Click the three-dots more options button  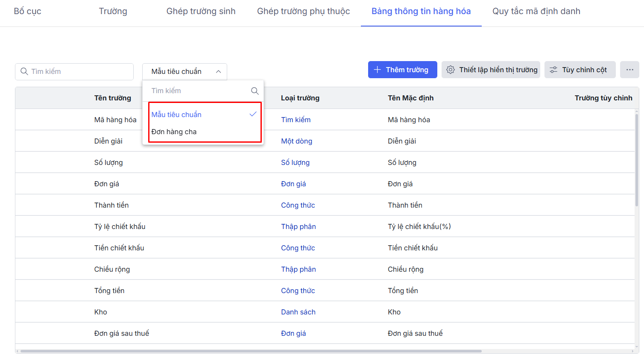(629, 70)
